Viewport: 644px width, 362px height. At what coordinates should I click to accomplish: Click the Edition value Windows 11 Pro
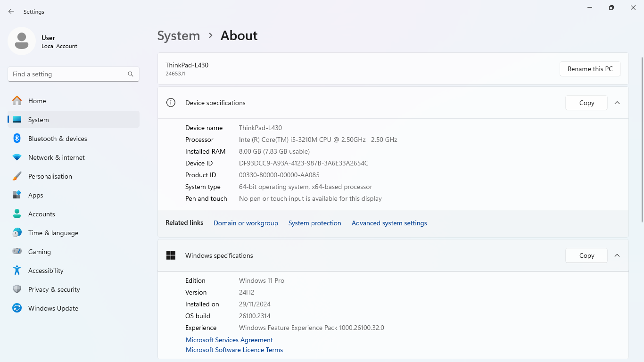[x=262, y=280]
